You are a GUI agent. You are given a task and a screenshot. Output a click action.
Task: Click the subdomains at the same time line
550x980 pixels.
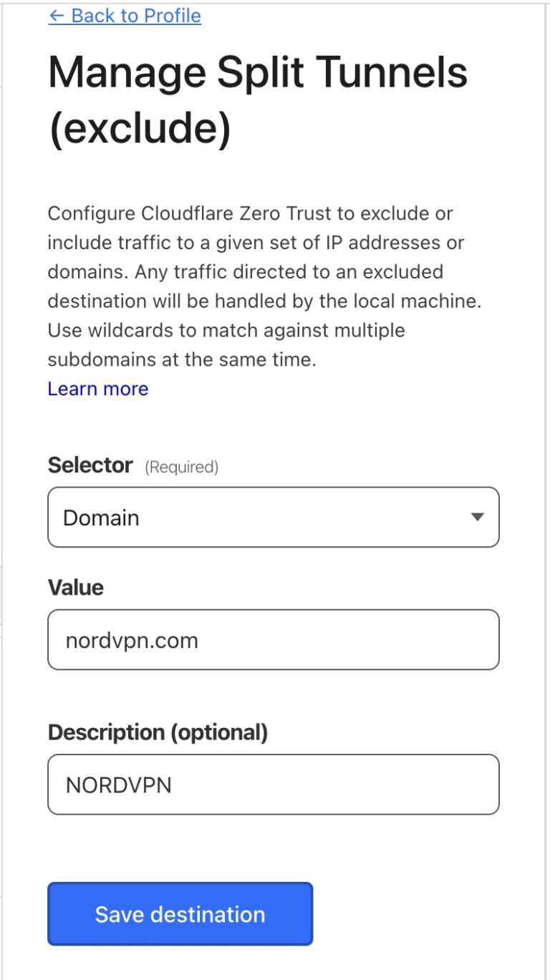tap(181, 359)
